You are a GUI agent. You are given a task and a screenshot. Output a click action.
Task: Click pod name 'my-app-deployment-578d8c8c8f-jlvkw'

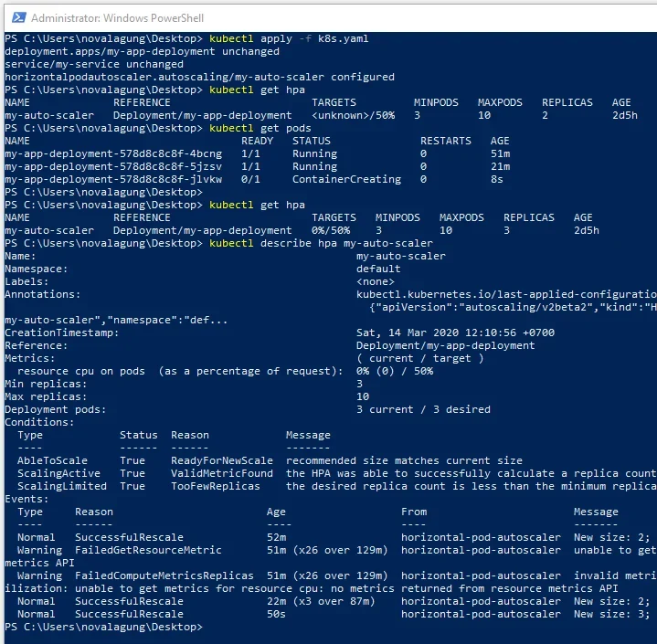click(113, 179)
